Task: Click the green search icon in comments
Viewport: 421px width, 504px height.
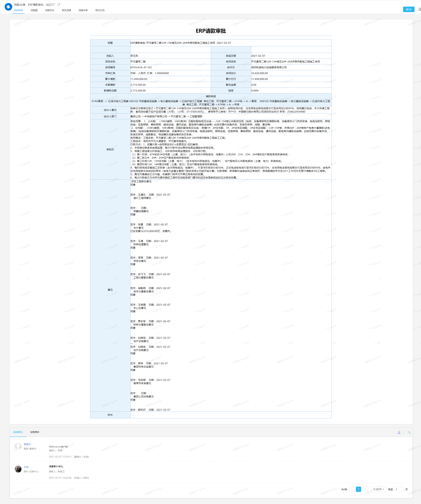Action: click(409, 432)
